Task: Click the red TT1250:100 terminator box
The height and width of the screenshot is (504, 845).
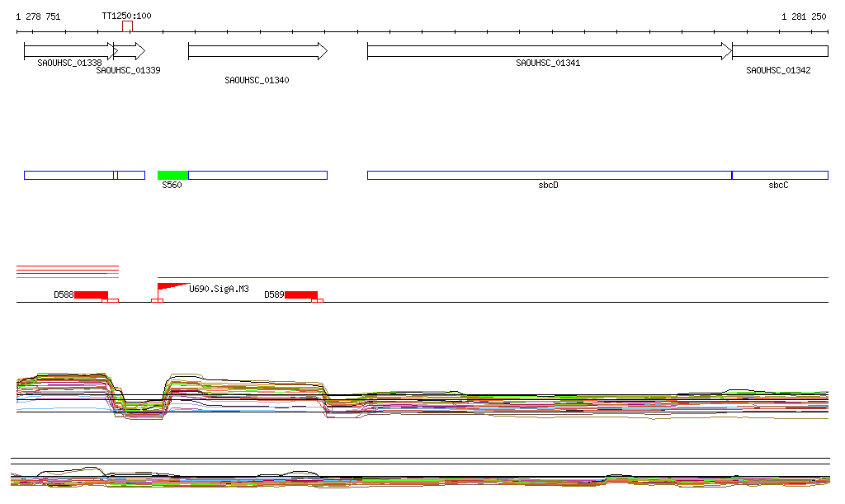Action: [x=127, y=26]
